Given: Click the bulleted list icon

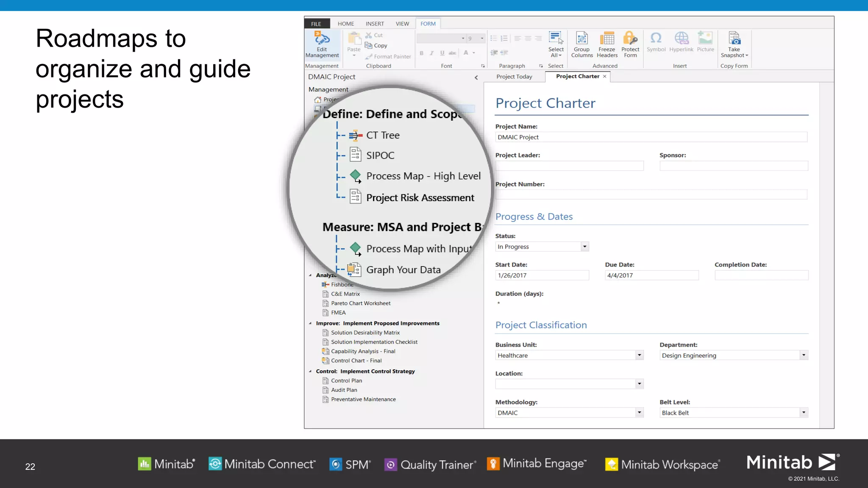Looking at the screenshot, I should [x=494, y=38].
